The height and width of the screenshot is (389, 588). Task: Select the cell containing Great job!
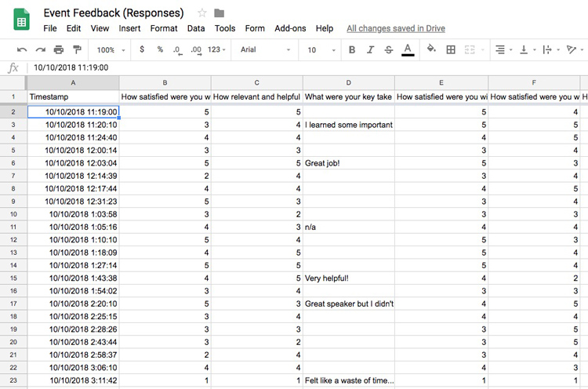[x=348, y=163]
